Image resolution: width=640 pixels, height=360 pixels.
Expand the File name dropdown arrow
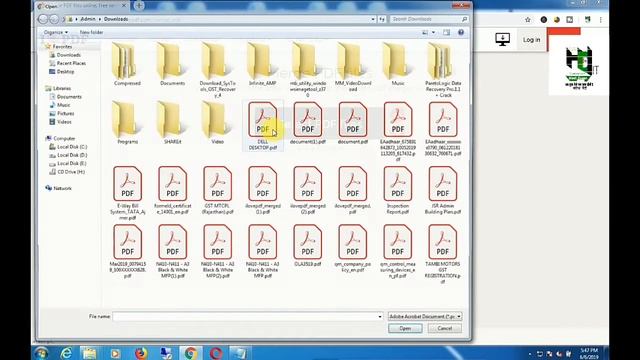pos(380,316)
